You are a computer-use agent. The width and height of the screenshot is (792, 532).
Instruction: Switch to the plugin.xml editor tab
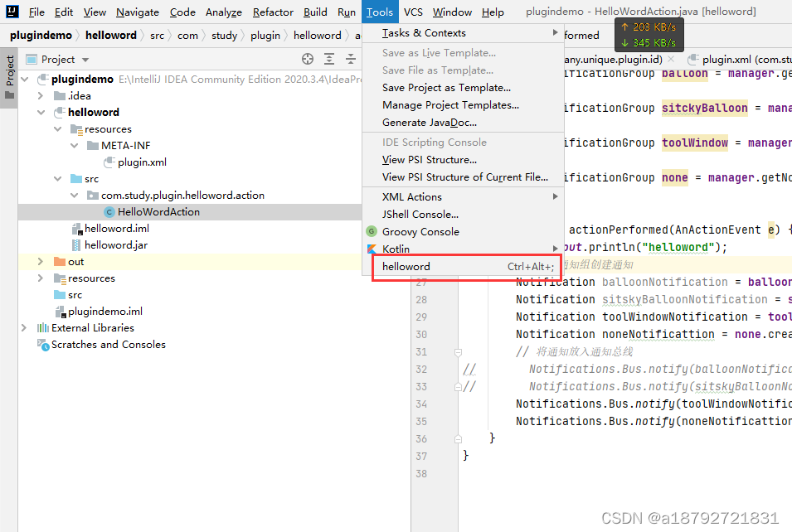click(740, 59)
